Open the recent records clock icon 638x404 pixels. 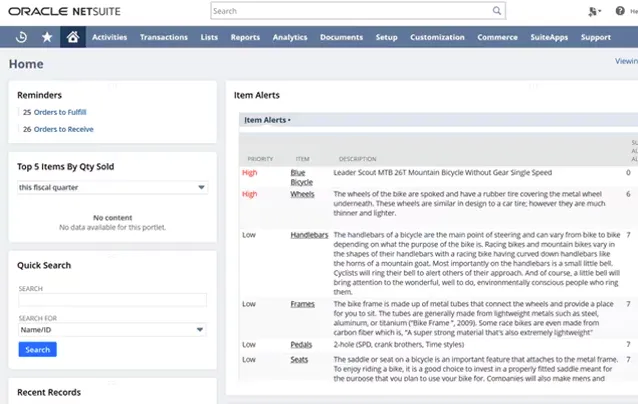pyautogui.click(x=22, y=37)
